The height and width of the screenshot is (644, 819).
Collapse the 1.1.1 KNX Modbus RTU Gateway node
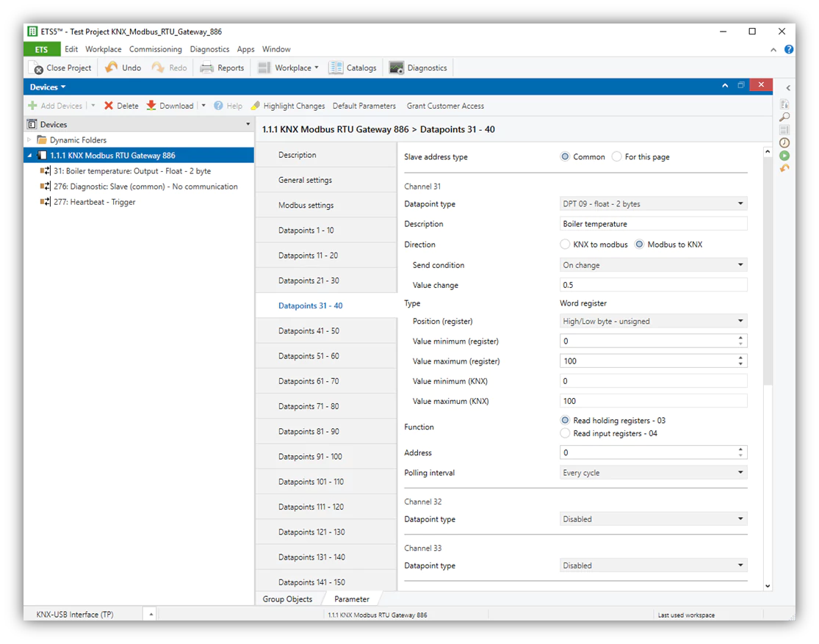(x=30, y=155)
